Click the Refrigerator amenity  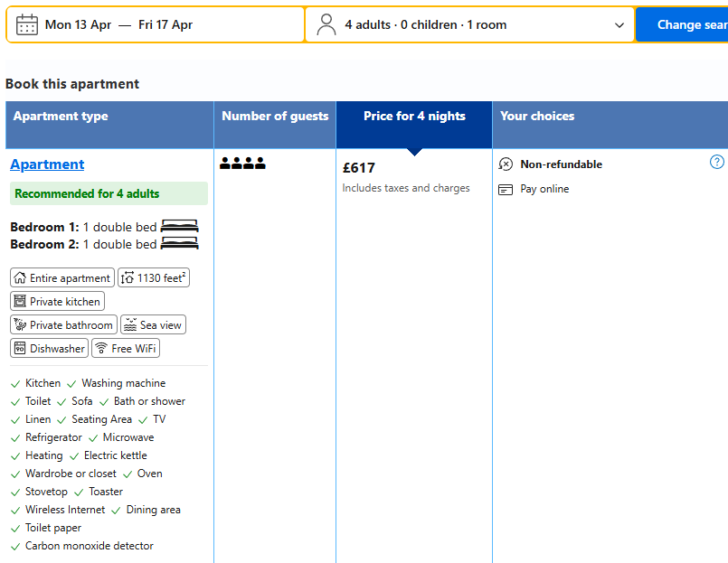(53, 437)
